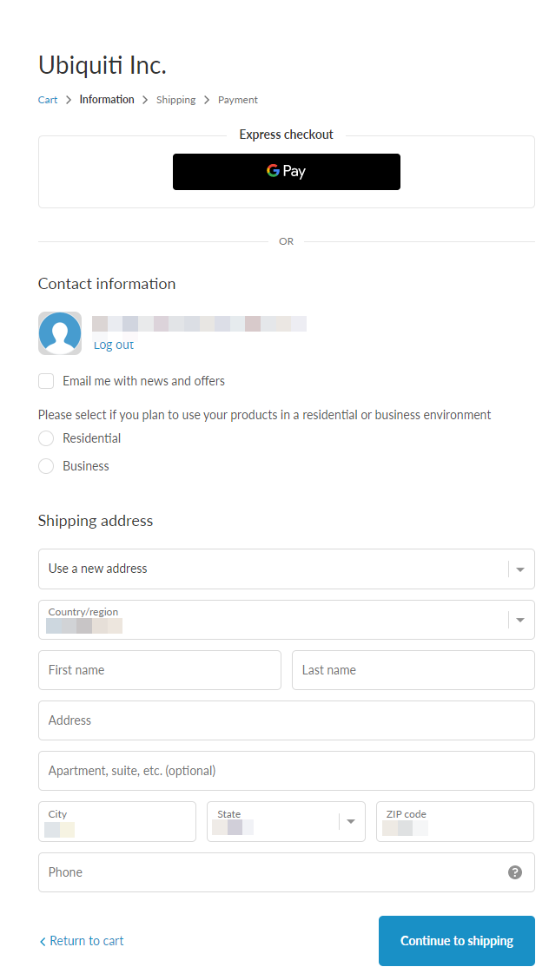Click the Shipping breadcrumb step

(x=175, y=100)
